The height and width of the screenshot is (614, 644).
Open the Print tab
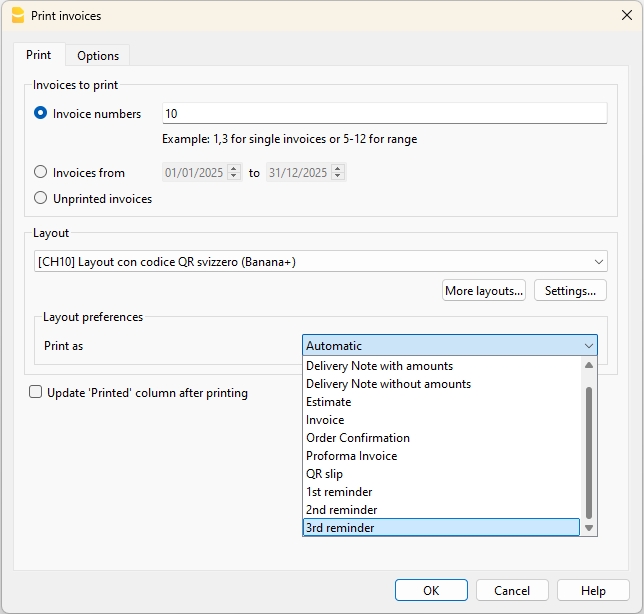coord(39,55)
